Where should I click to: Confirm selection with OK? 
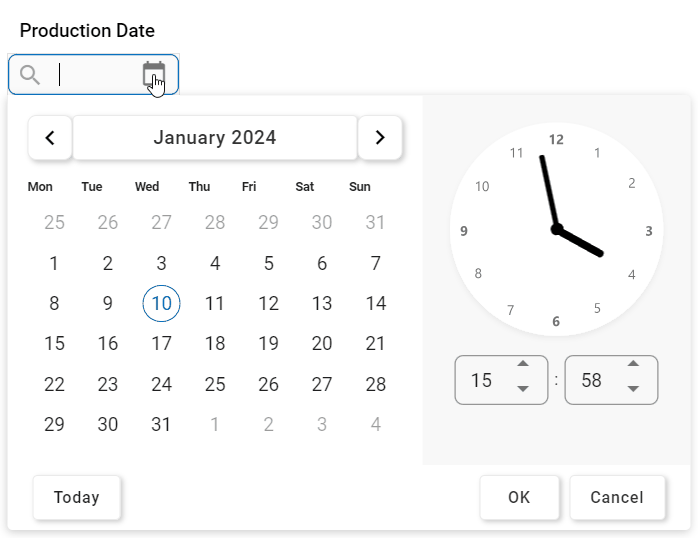(519, 497)
